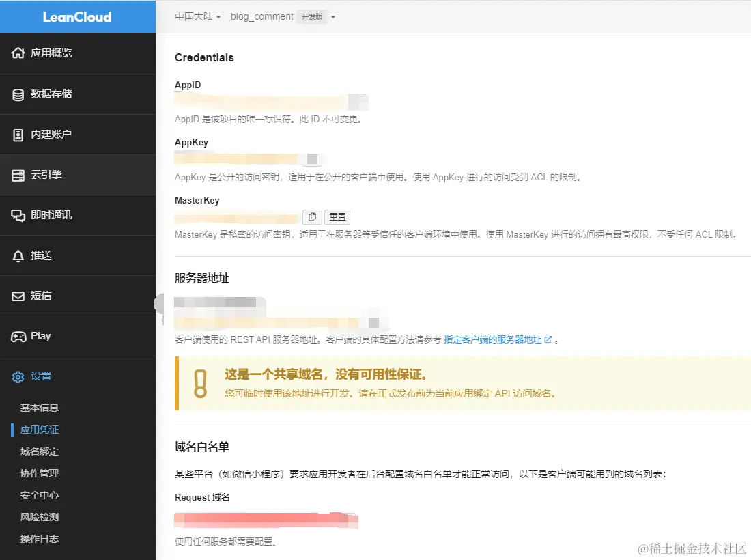
Task: Open the 即时通讯 section
Action: (78, 215)
